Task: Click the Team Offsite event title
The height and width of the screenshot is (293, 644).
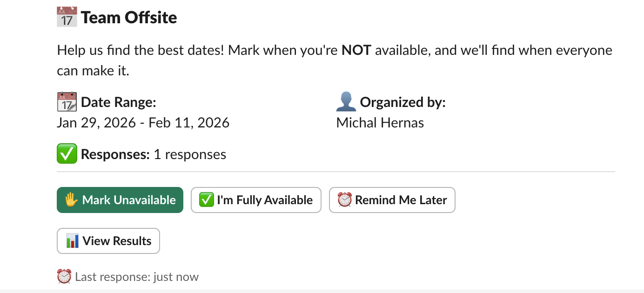Action: 129,17
